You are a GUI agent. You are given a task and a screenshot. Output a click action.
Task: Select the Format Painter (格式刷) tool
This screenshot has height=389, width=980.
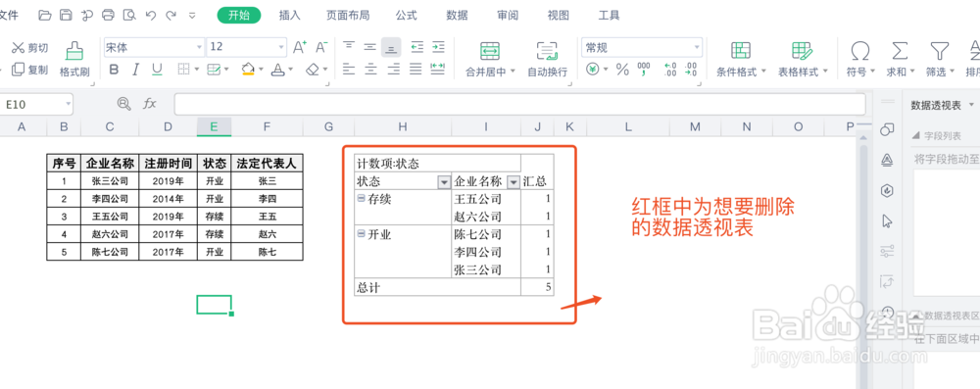point(74,60)
